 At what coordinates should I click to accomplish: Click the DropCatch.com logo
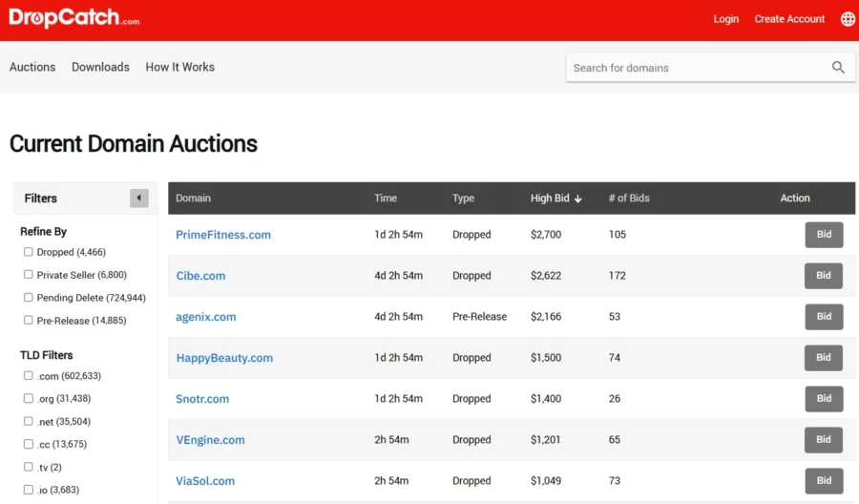pyautogui.click(x=73, y=18)
